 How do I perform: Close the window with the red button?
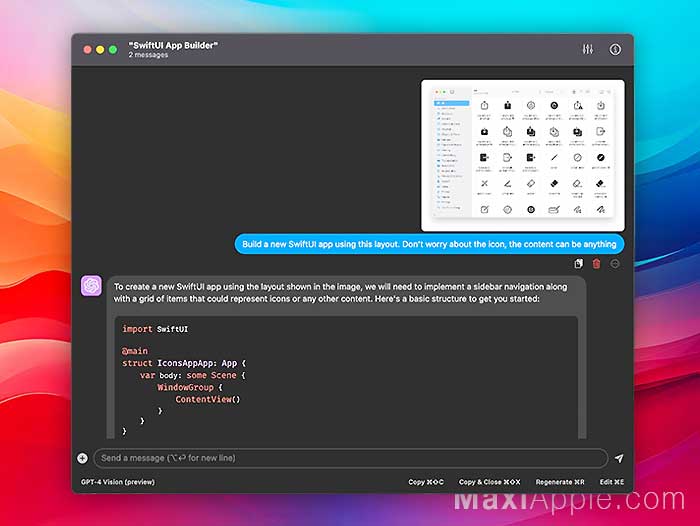tap(88, 50)
